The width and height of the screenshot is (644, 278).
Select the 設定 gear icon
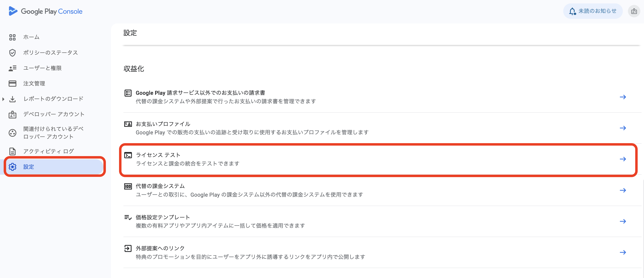(x=12, y=167)
